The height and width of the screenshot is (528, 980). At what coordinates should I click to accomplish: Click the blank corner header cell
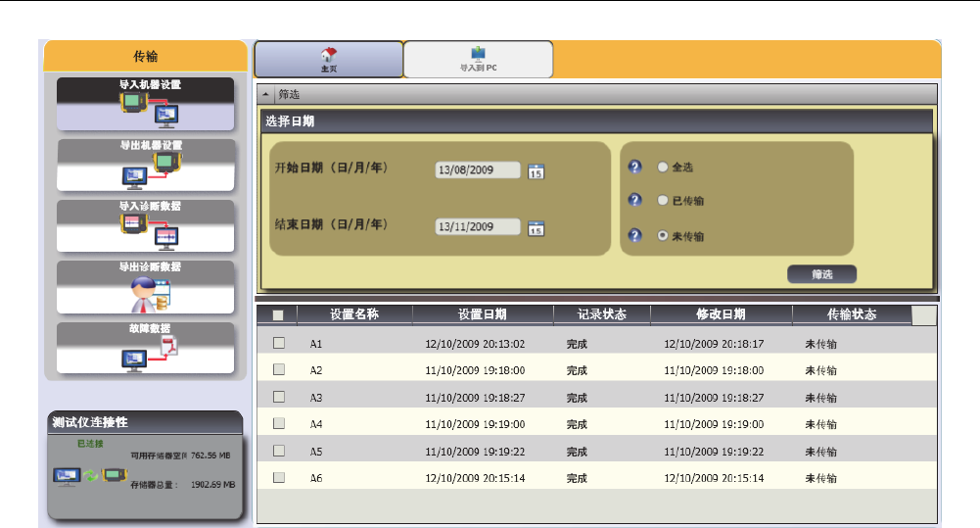924,315
